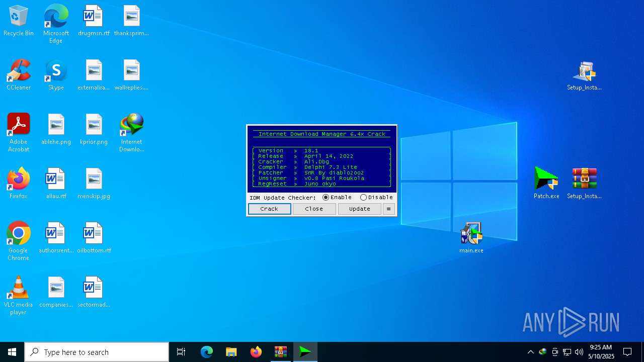Select main.exe on desktop
The image size is (644, 362).
(x=471, y=237)
